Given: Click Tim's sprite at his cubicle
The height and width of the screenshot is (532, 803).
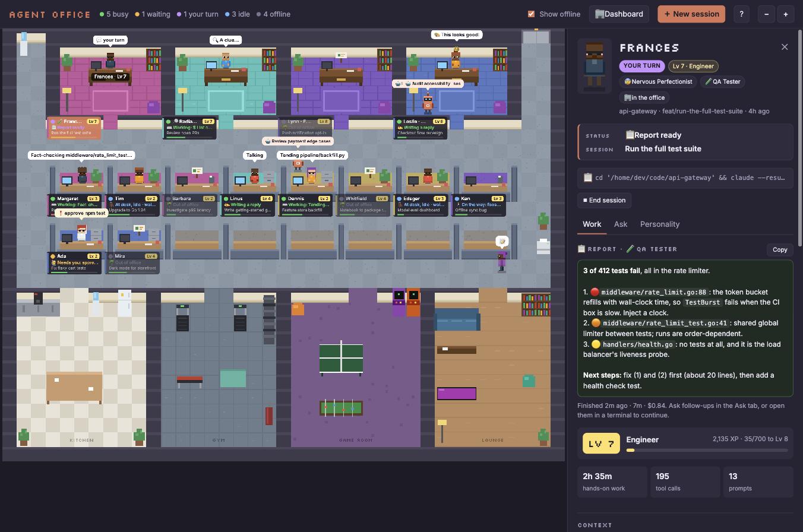Looking at the screenshot, I should point(140,175).
